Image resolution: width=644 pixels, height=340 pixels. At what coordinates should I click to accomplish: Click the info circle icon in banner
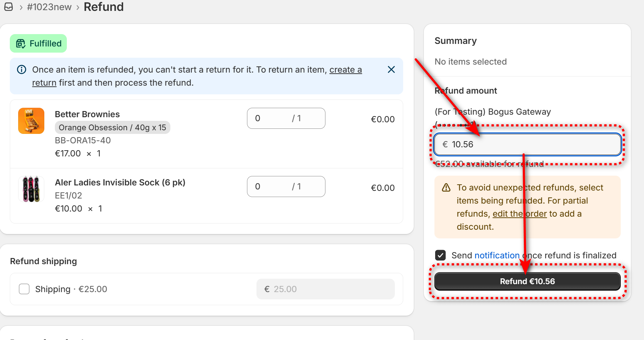pyautogui.click(x=22, y=69)
